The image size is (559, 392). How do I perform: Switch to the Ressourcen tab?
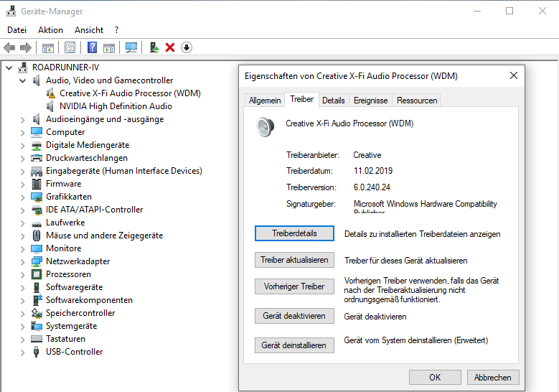pyautogui.click(x=417, y=101)
